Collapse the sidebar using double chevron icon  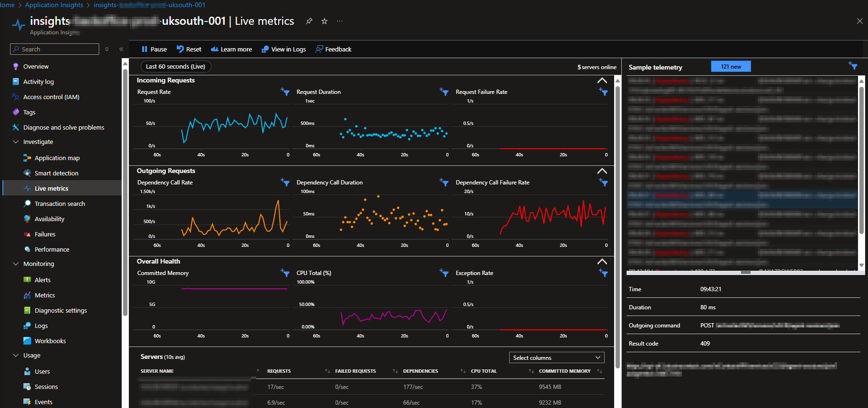point(121,49)
